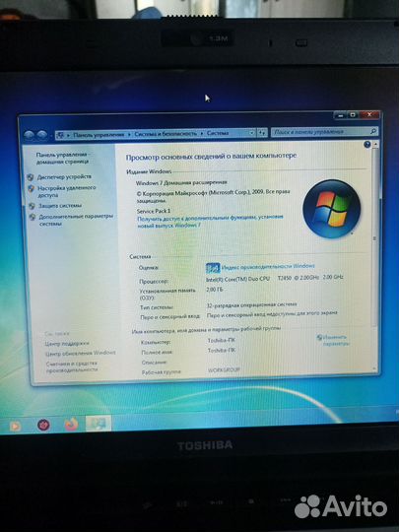Open 'Счетчики и средства производительности' link
This screenshot has height=532, width=399.
coord(72,366)
